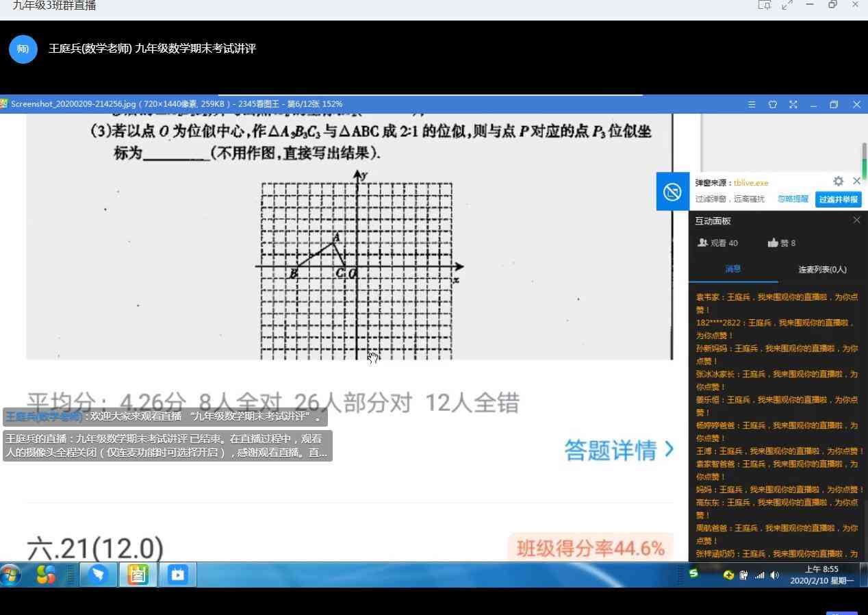Click the blue popup-blocker icon
The height and width of the screenshot is (615, 868).
[x=672, y=192]
